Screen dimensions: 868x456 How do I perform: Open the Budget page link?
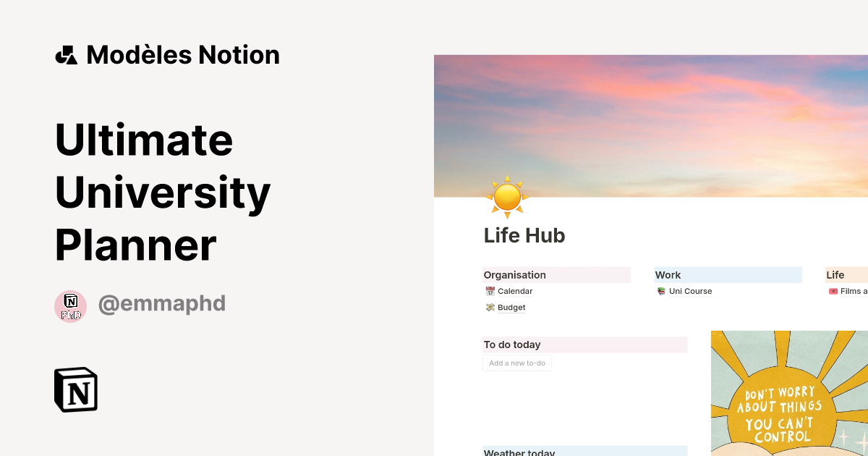(511, 307)
